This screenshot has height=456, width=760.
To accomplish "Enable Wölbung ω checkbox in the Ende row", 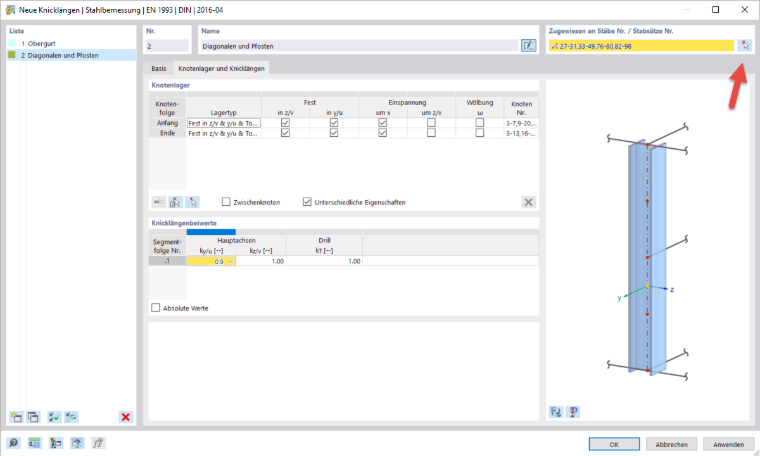I will (x=480, y=133).
